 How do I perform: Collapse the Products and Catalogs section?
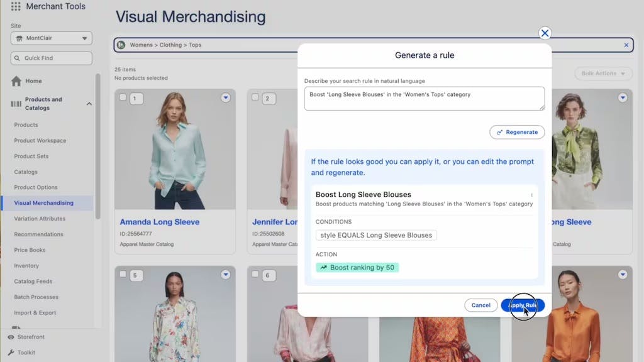(89, 104)
